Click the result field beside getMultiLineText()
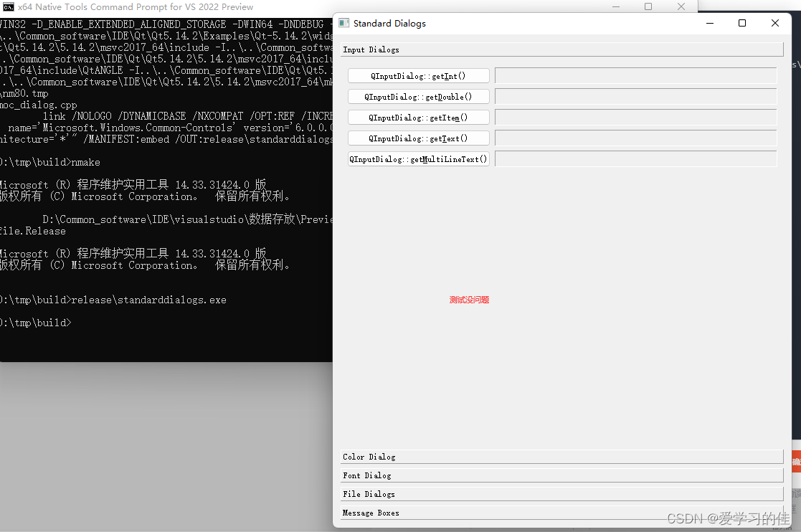The width and height of the screenshot is (801, 532). [x=636, y=159]
